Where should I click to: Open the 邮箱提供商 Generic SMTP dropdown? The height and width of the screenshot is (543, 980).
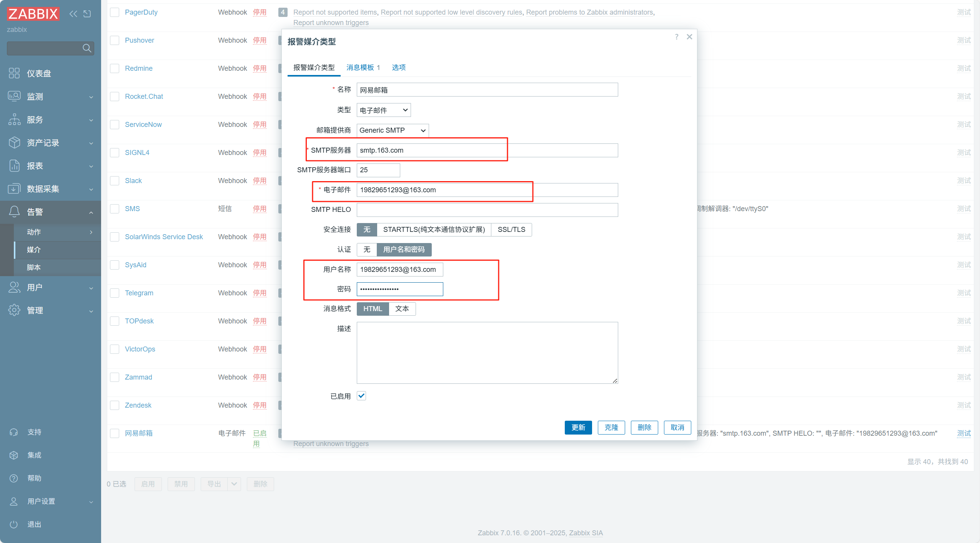coord(393,130)
